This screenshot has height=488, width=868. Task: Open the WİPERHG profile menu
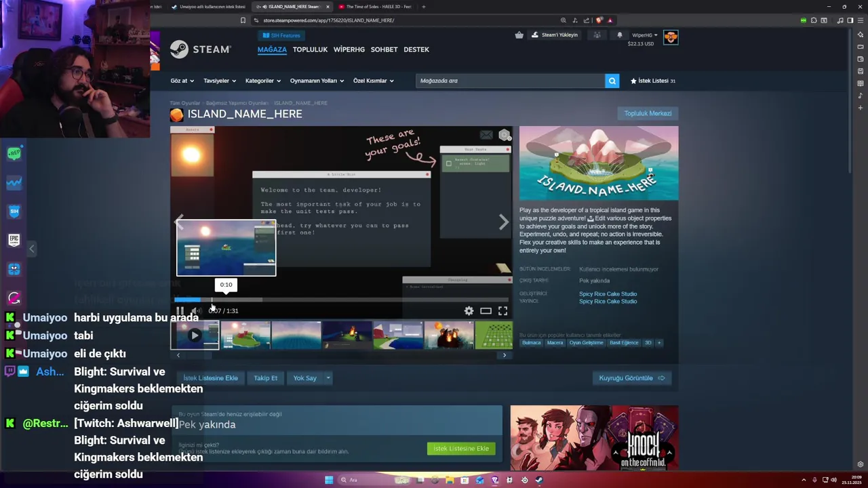349,49
